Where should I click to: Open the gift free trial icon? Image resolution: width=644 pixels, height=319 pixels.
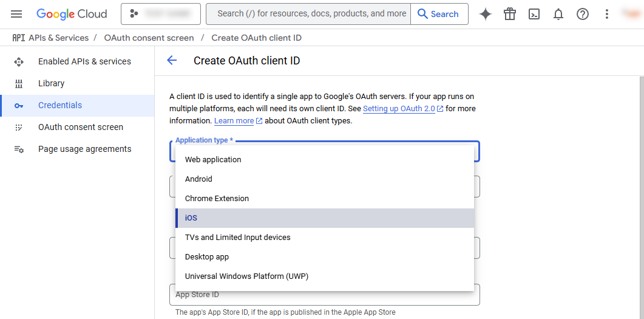(510, 14)
